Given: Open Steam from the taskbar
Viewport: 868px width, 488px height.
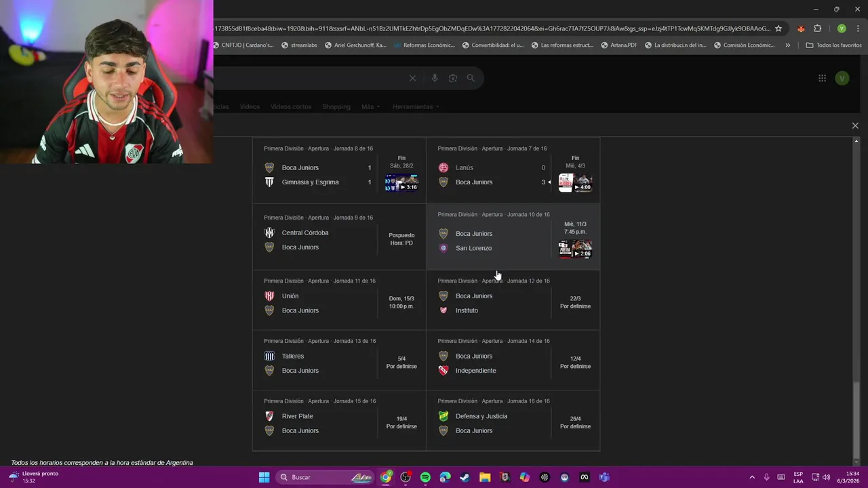Looking at the screenshot, I should coord(465,477).
